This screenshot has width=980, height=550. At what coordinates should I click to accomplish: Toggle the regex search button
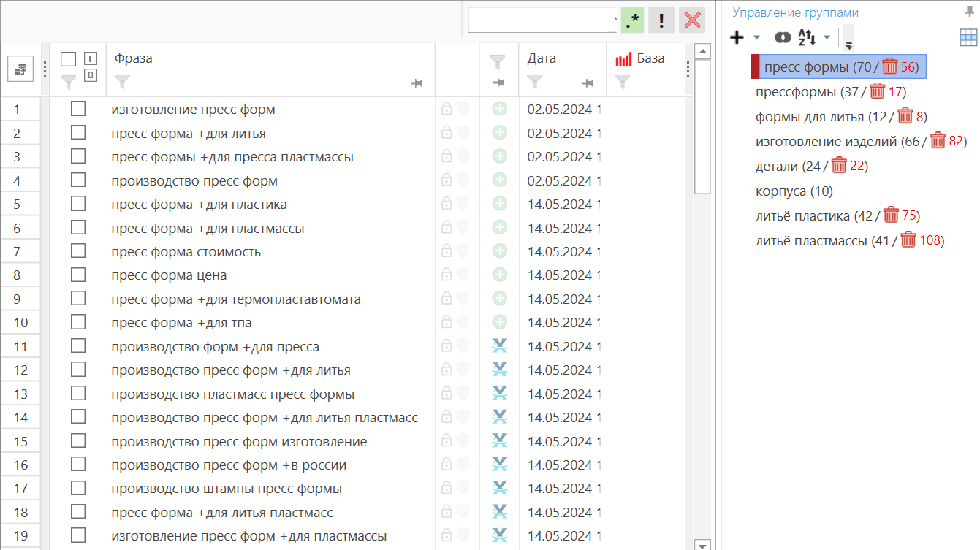(633, 20)
